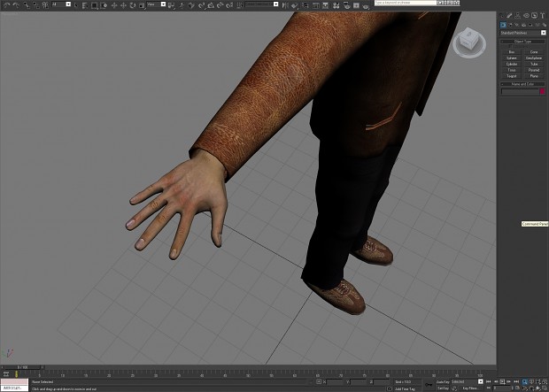Click the Select and Manipulate icon
Image resolution: width=549 pixels, height=392 pixels.
pos(182,5)
